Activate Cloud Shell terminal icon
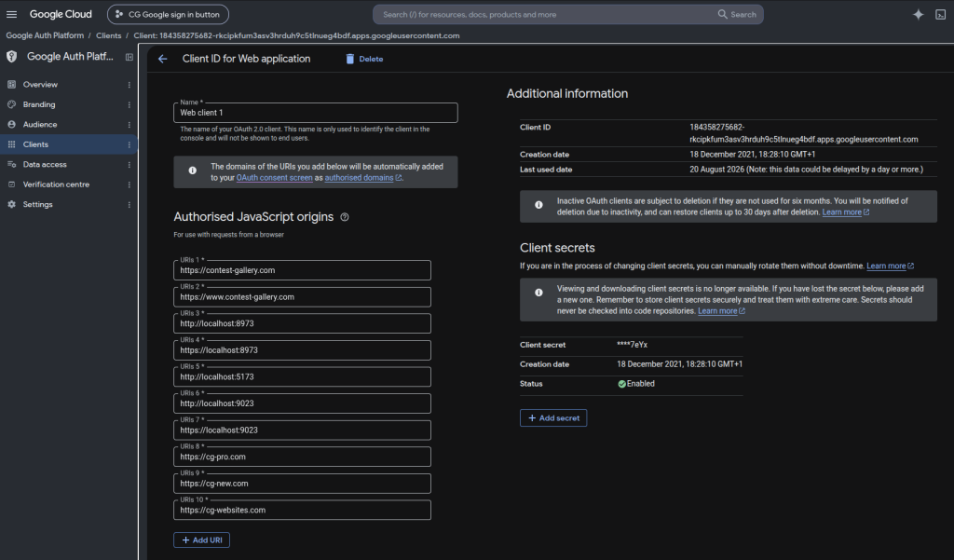Screen dimensions: 954x560 coord(941,15)
